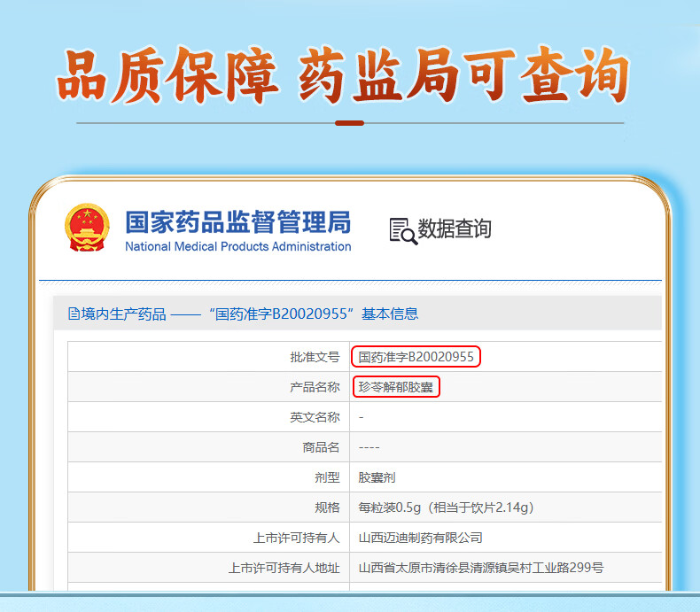Select the 产品名称 label cell

[208, 387]
